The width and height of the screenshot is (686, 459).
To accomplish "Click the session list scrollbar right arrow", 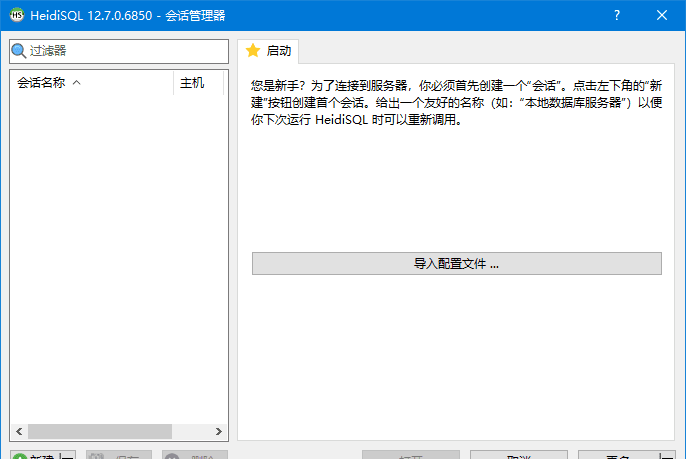I will (x=219, y=431).
